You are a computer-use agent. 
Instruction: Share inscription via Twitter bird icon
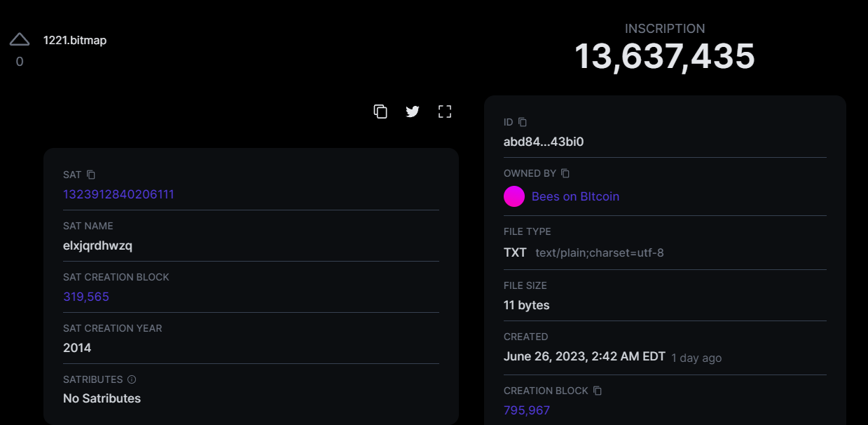click(x=413, y=112)
